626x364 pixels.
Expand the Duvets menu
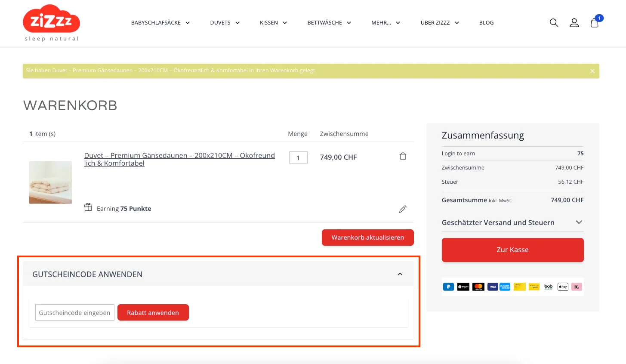pyautogui.click(x=225, y=23)
